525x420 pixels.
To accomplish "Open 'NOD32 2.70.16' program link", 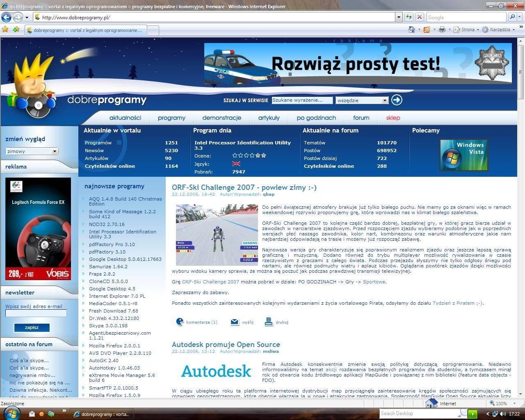I will pos(107,224).
